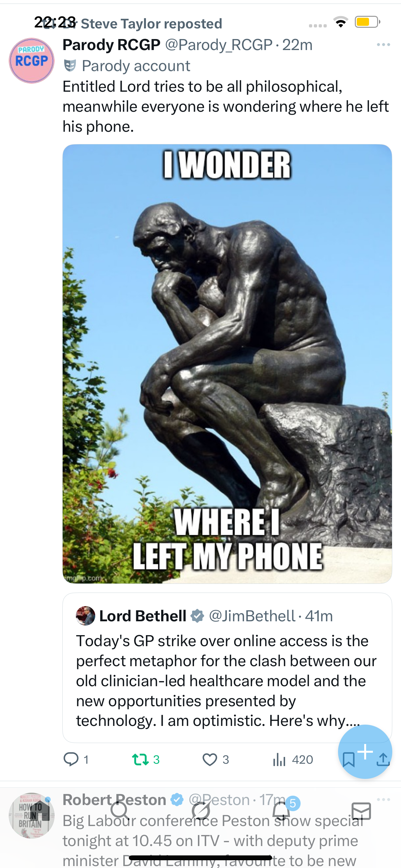This screenshot has width=401, height=868.
Task: Open the Thinker meme image
Action: pyautogui.click(x=227, y=364)
